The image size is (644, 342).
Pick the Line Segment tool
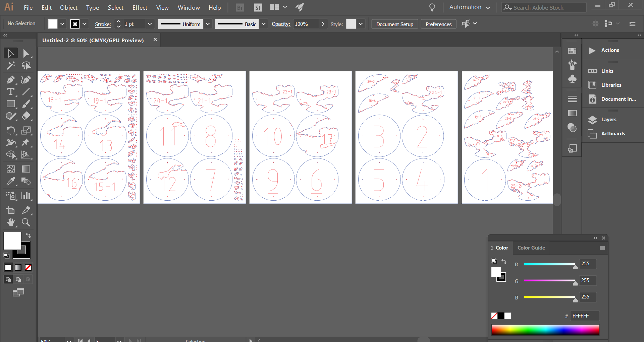(26, 92)
